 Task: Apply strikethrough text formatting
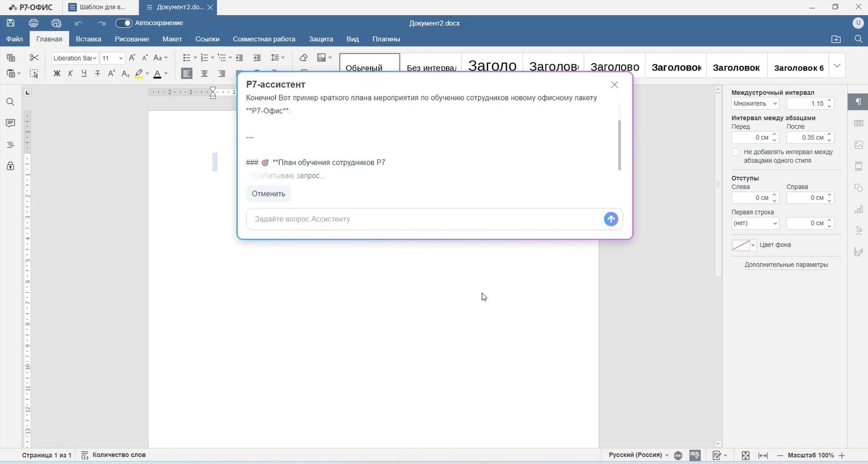tap(98, 73)
